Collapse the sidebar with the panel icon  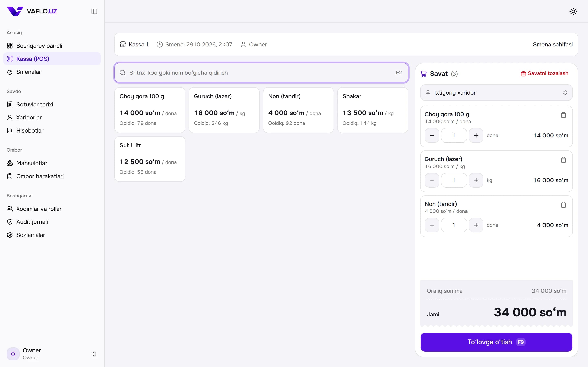[94, 11]
